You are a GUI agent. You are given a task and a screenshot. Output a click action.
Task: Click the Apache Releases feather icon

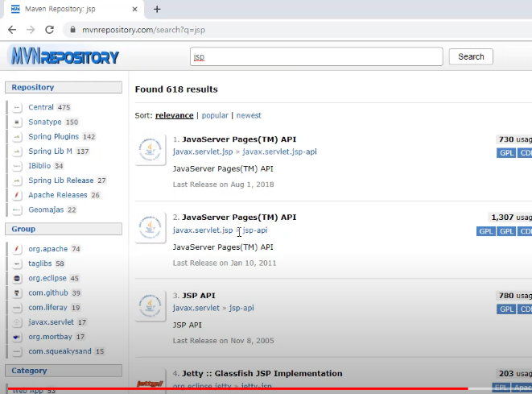click(17, 195)
